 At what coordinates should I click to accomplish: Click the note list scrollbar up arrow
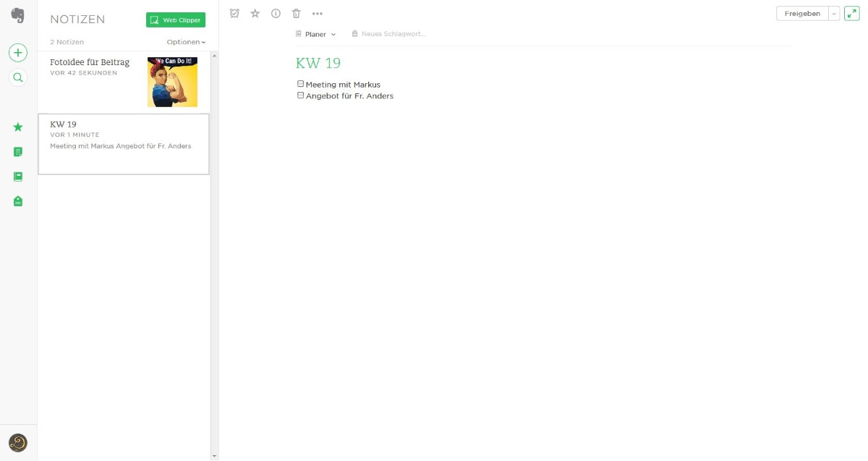(214, 56)
